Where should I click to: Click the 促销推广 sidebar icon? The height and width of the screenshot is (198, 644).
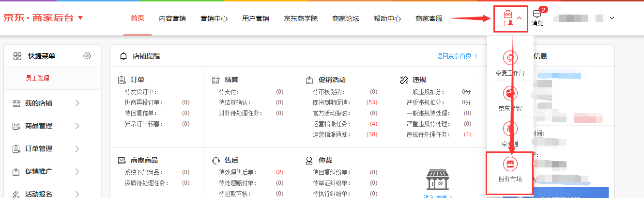click(16, 171)
